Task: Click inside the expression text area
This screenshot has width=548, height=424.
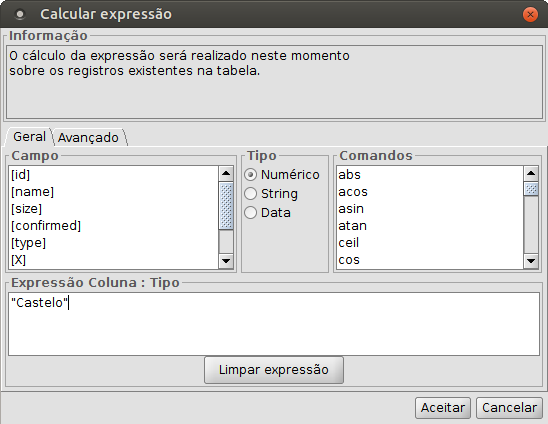Action: tap(274, 324)
